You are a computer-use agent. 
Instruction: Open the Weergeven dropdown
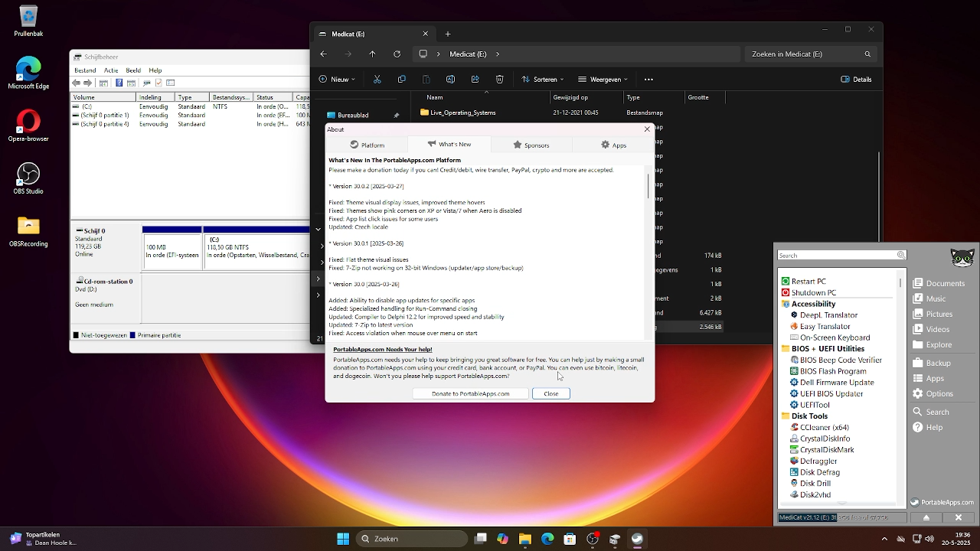click(603, 79)
